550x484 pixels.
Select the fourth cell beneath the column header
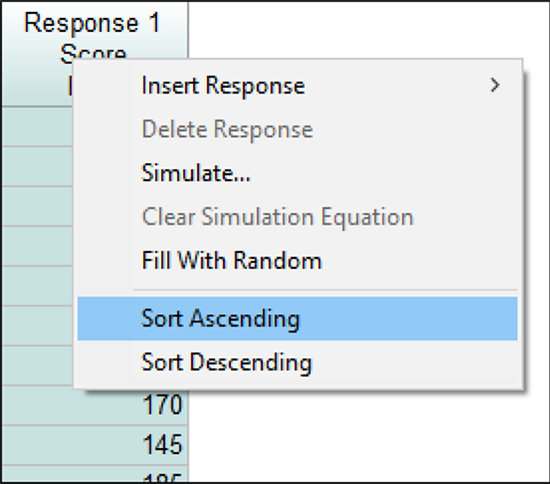[37, 246]
